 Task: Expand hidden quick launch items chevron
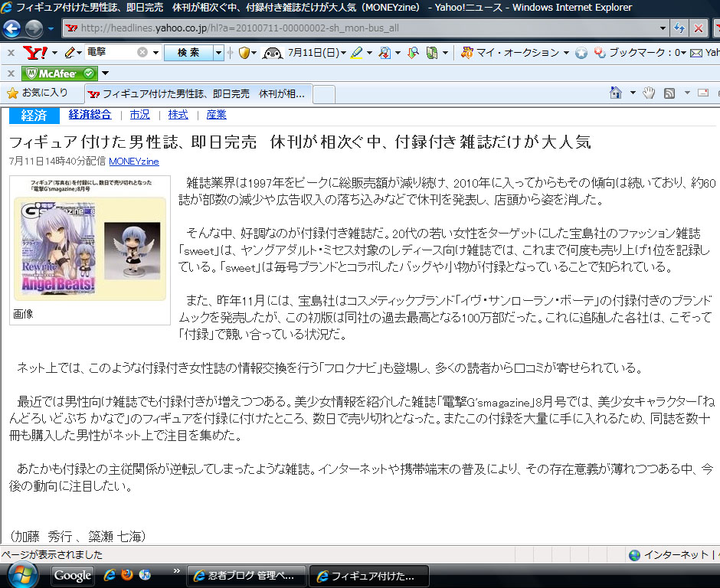click(x=176, y=570)
